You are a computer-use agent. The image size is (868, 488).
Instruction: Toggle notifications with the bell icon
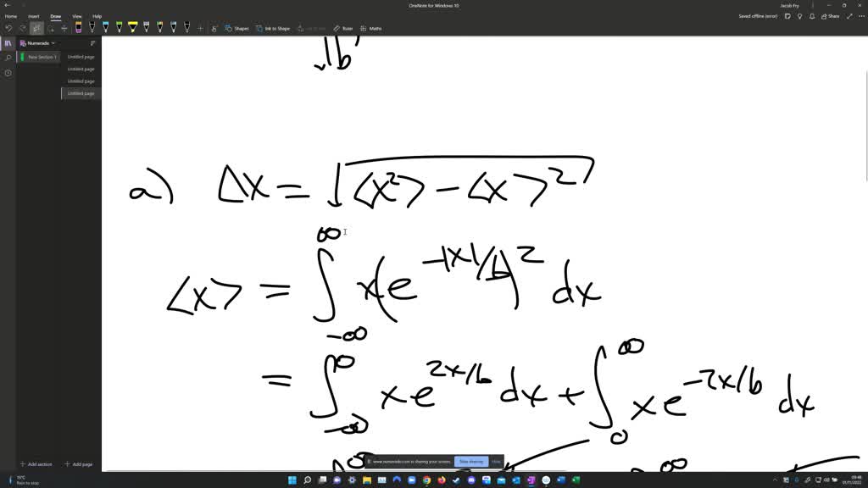811,16
